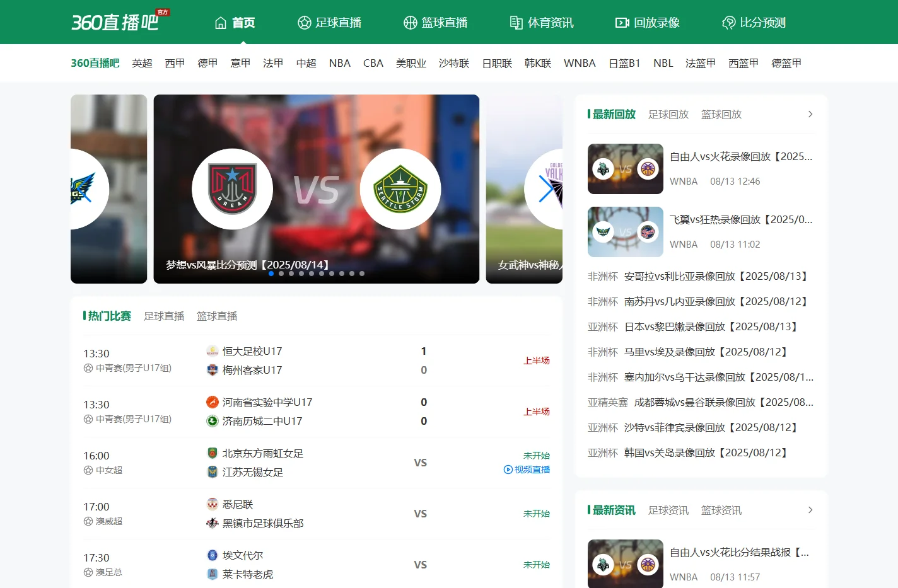898x588 pixels.
Task: Switch to 足球直播 tab under 热门比赛
Action: point(164,316)
